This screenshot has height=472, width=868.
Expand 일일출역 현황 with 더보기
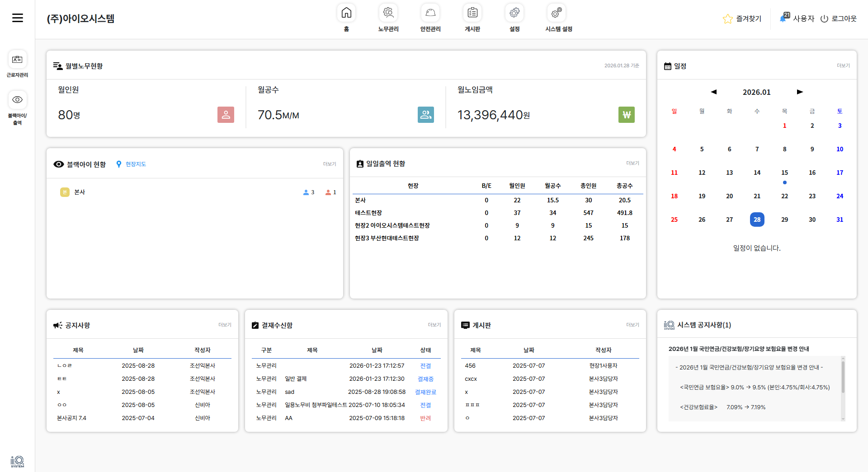click(x=632, y=163)
